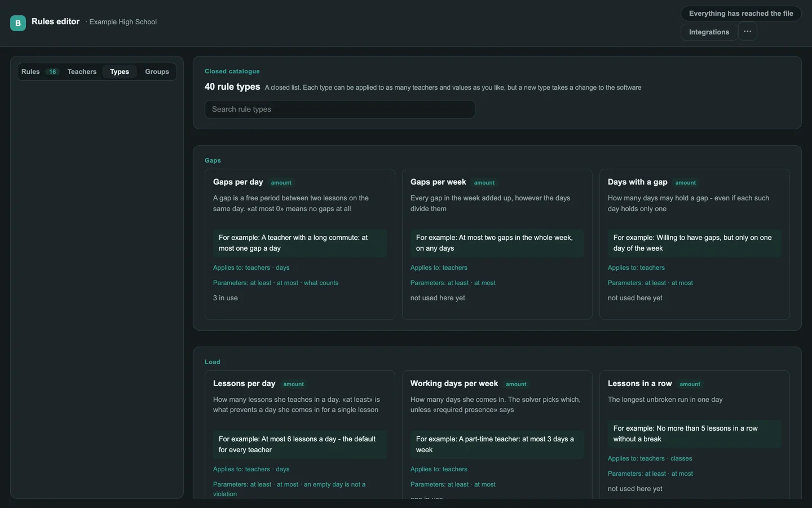The height and width of the screenshot is (508, 812).
Task: Click the '40 rule types' heading
Action: pos(232,87)
